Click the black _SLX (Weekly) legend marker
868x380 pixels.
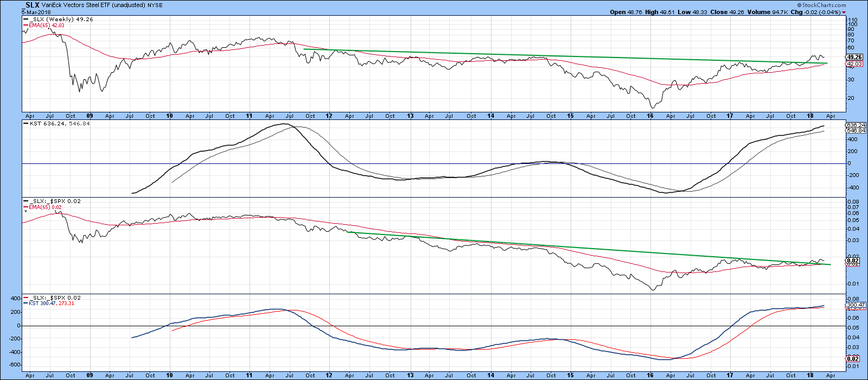[24, 19]
